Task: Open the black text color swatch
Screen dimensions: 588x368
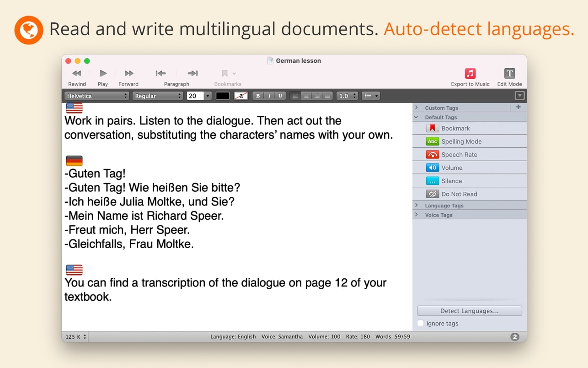Action: point(223,96)
